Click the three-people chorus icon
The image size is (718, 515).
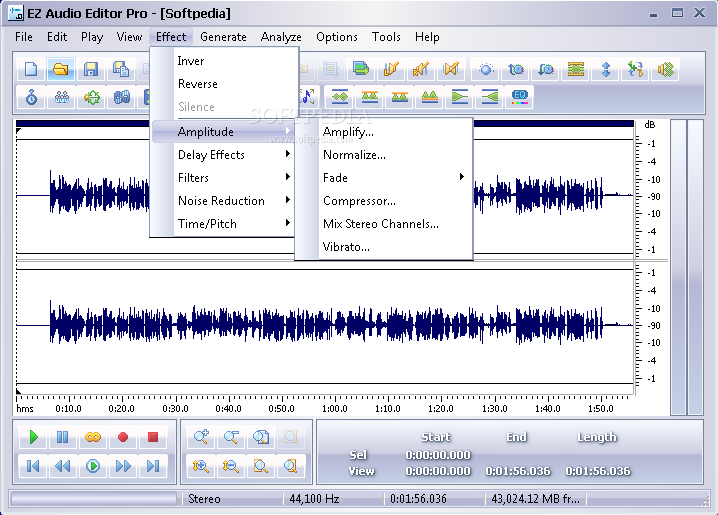61,97
